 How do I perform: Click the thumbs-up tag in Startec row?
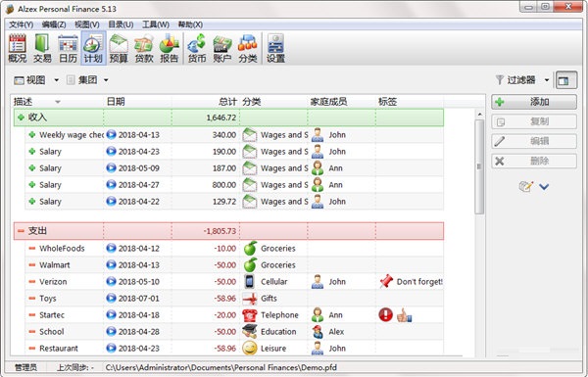404,315
